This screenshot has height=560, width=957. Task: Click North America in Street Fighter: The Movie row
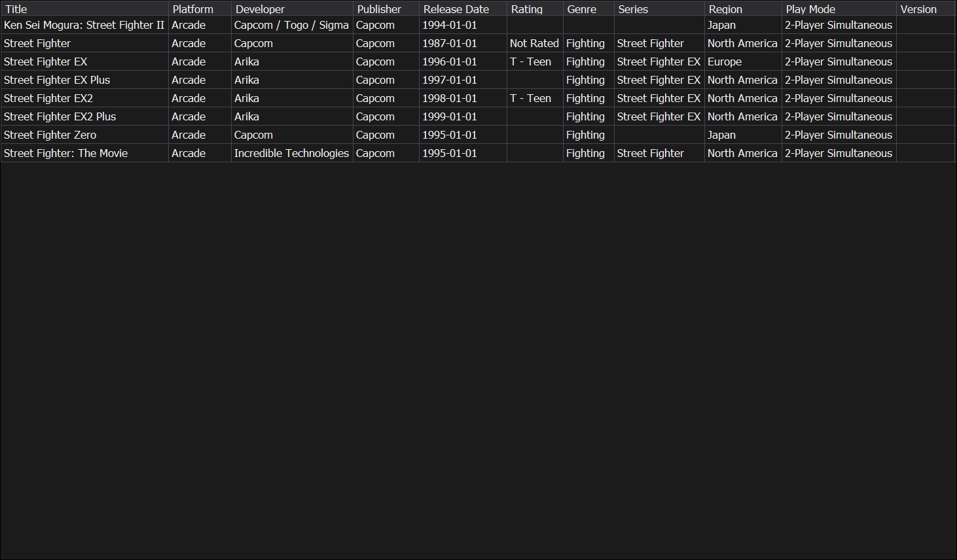click(743, 153)
